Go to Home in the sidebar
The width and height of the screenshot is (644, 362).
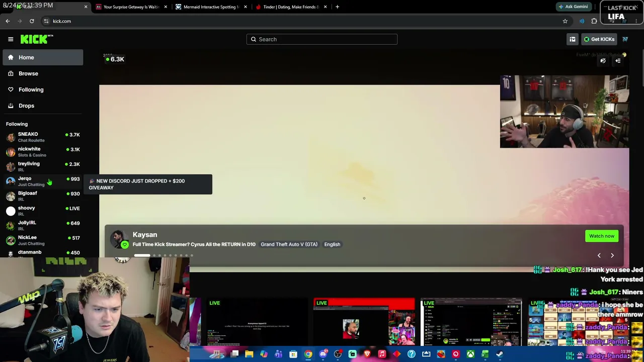point(43,57)
